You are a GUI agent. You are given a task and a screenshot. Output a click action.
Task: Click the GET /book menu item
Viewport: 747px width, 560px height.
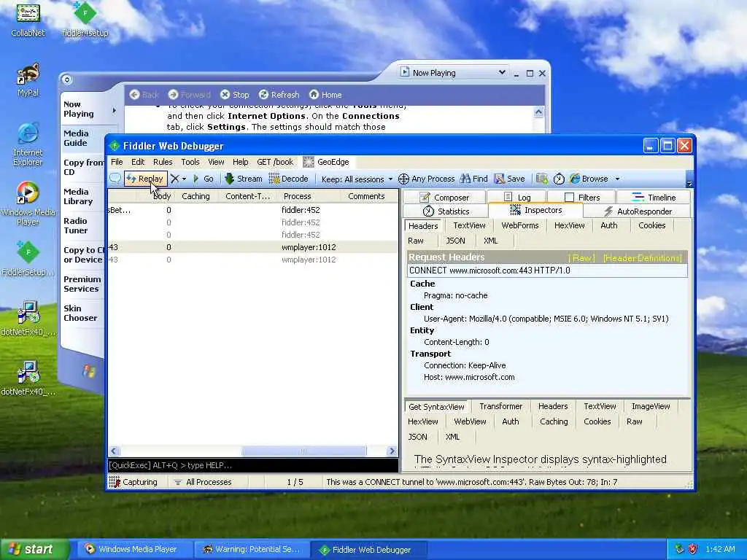click(x=275, y=162)
